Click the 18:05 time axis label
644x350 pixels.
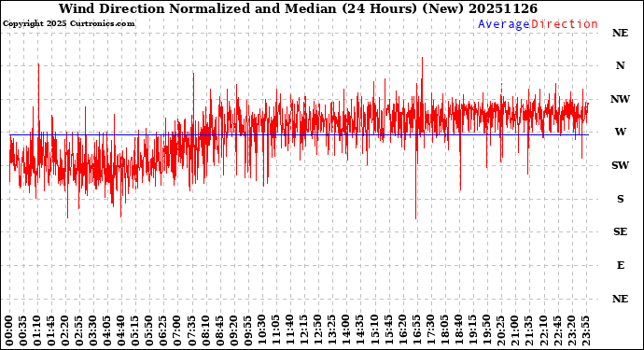coord(444,330)
